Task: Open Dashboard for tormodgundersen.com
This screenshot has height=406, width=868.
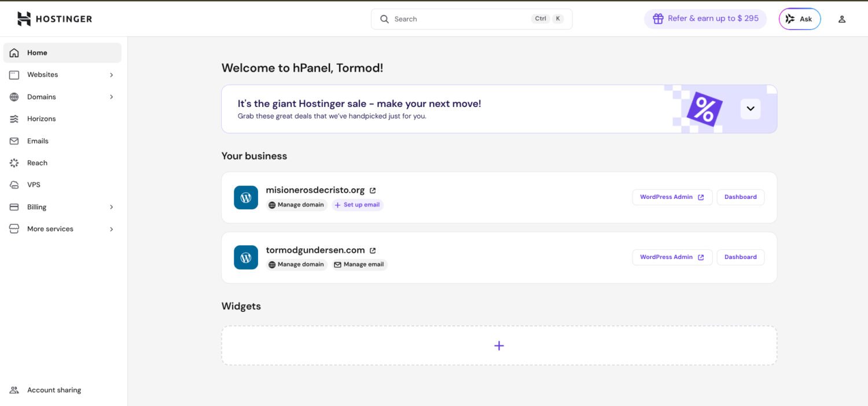Action: [x=740, y=257]
